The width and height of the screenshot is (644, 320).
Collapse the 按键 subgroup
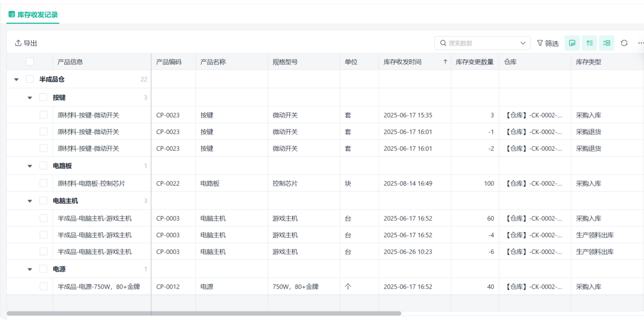click(30, 98)
